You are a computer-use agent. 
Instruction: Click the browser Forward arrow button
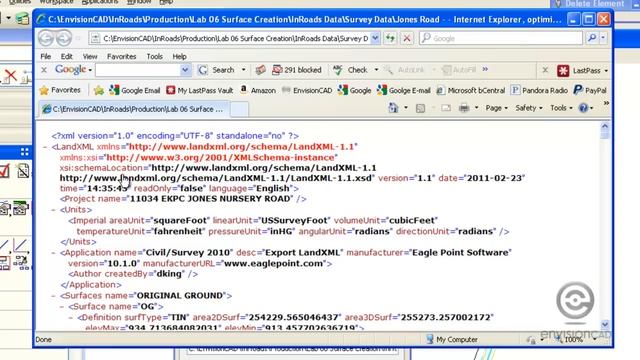click(63, 38)
